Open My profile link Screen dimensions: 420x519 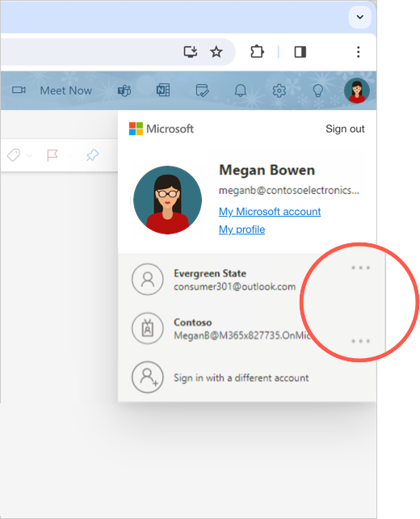[241, 230]
